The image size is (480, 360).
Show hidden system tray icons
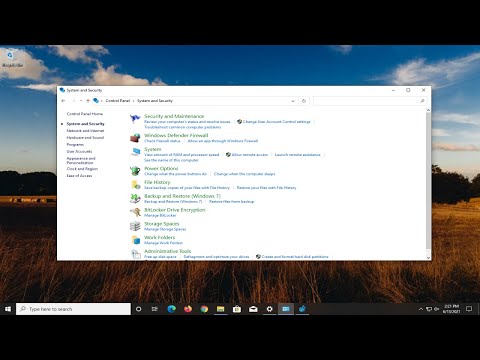pyautogui.click(x=421, y=309)
